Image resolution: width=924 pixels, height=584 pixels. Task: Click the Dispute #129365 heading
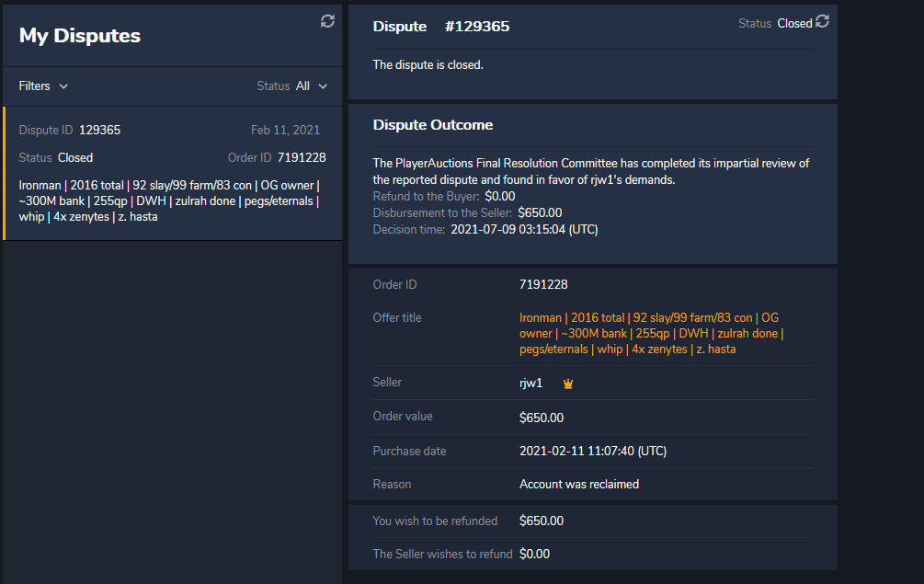pos(440,27)
